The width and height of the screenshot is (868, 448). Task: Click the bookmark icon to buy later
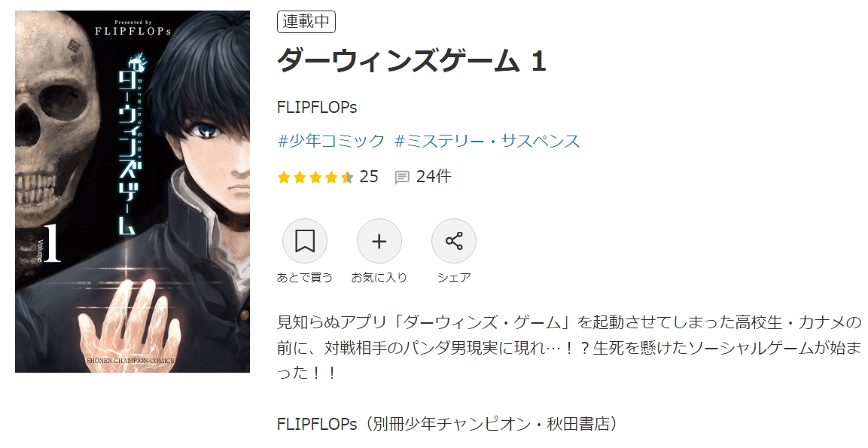click(x=304, y=242)
